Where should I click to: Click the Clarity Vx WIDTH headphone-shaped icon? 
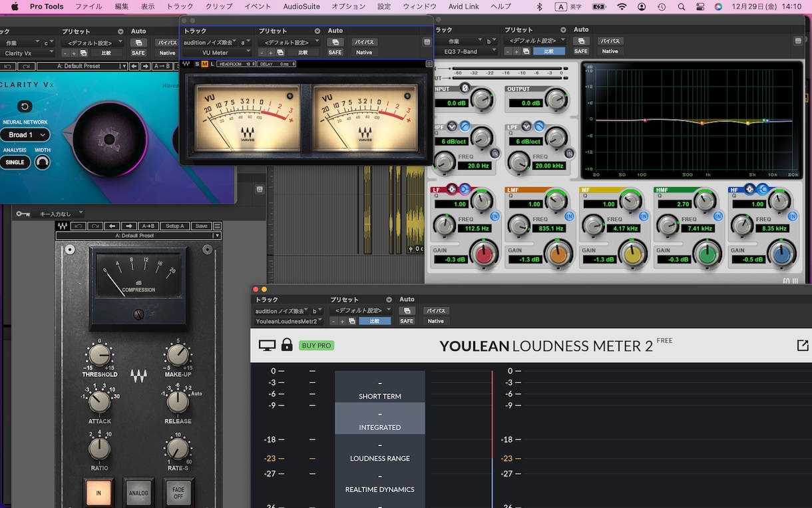(x=43, y=162)
